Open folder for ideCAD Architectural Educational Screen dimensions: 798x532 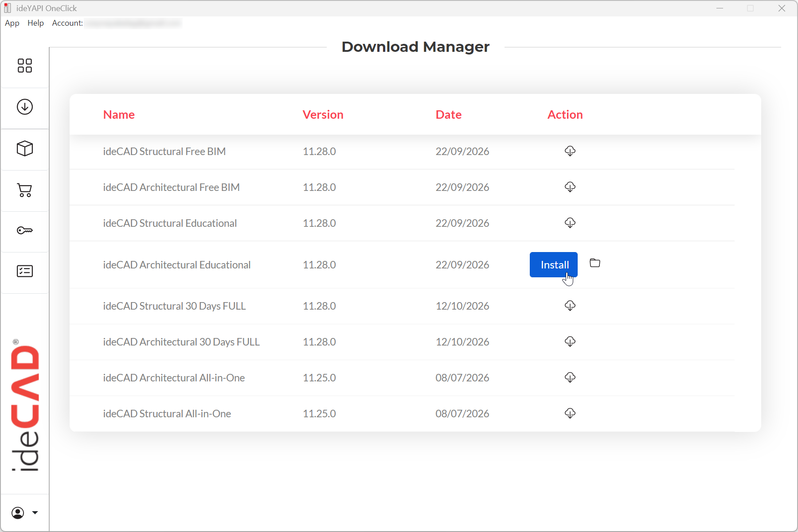595,263
